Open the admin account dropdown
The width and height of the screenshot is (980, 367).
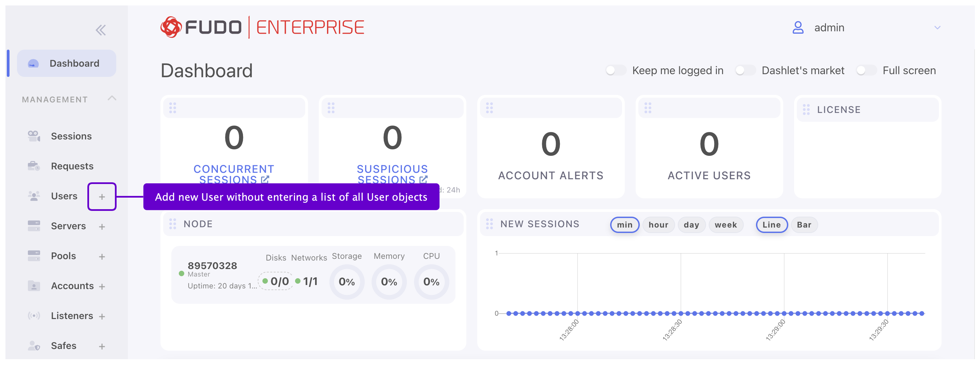(x=937, y=28)
